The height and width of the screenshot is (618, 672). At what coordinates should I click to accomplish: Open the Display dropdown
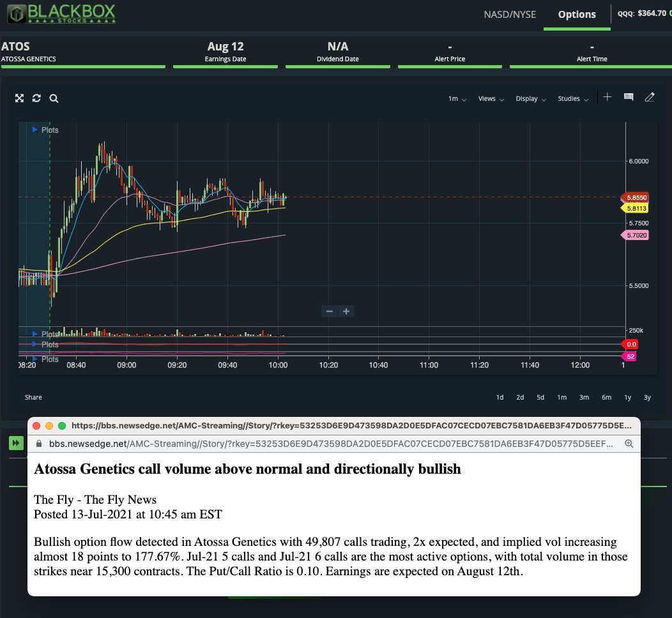tap(531, 99)
